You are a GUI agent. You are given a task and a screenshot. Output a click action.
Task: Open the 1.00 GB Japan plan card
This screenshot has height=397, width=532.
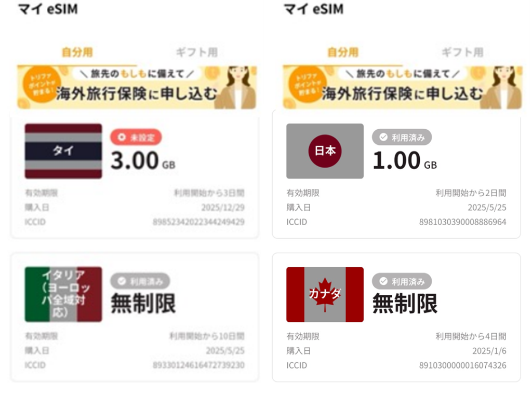(x=396, y=174)
